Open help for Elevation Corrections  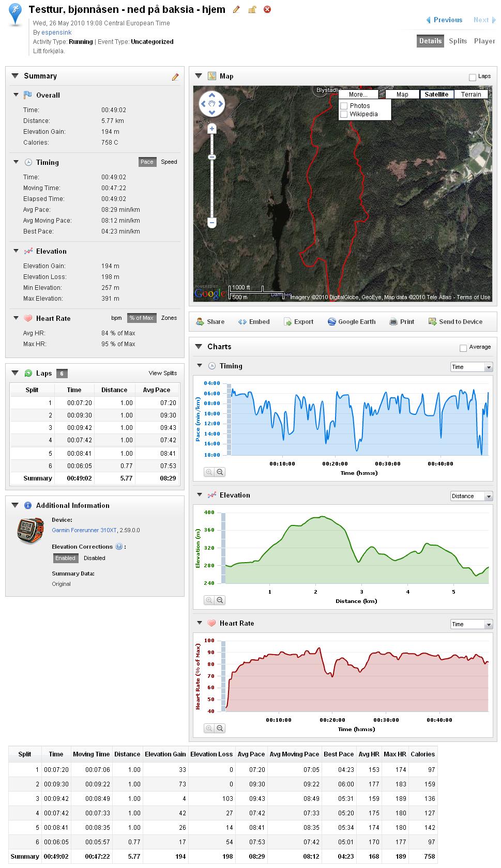click(119, 547)
